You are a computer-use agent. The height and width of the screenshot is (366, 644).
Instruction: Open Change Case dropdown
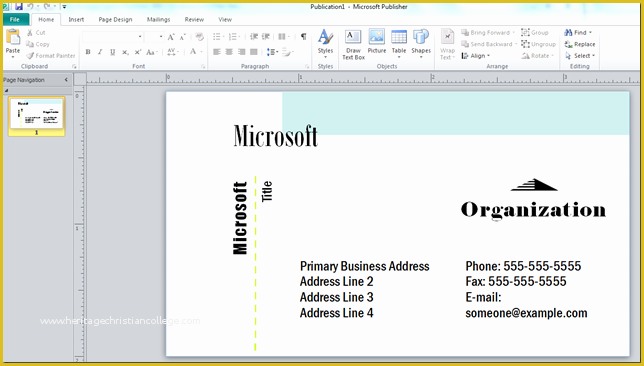coord(152,52)
